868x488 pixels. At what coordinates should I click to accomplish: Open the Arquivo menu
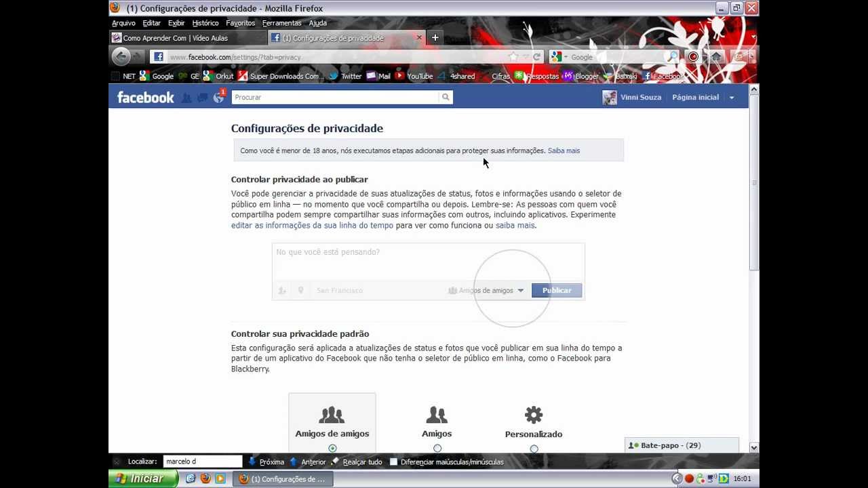[x=123, y=23]
